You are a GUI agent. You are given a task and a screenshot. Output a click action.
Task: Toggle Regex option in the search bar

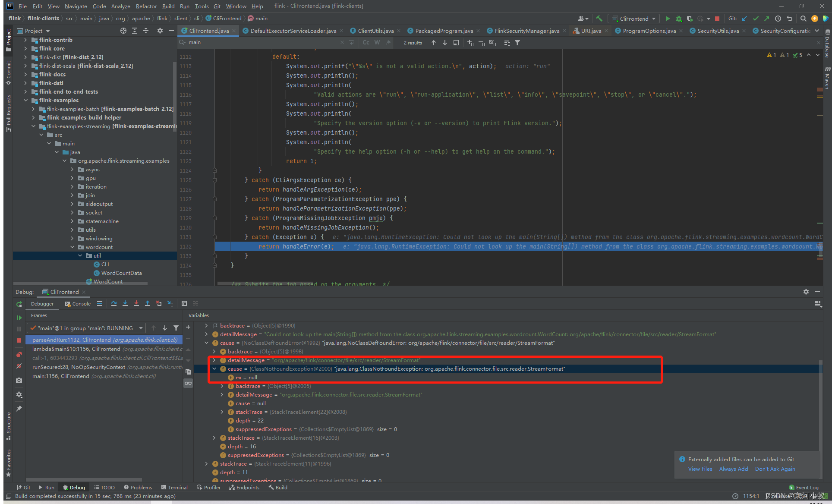(x=388, y=42)
